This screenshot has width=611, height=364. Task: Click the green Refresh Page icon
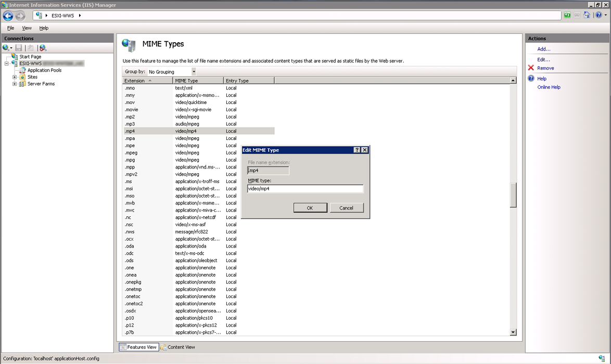(567, 15)
